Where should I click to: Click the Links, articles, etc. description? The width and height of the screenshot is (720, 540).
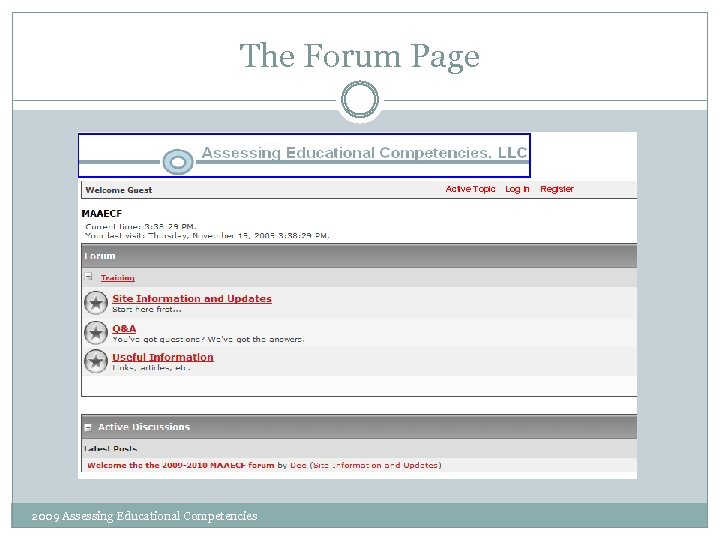(x=151, y=368)
